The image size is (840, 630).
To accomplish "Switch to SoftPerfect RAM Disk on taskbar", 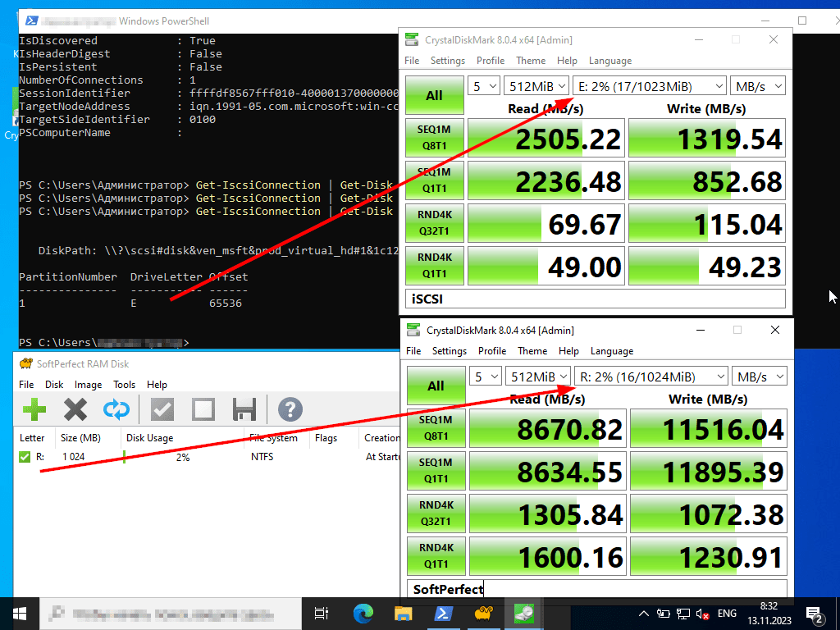I will click(484, 614).
